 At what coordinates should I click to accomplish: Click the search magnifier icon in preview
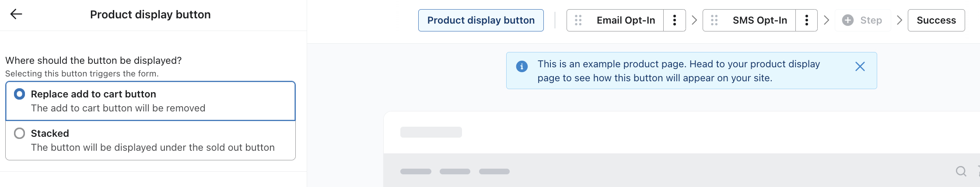coord(961,171)
